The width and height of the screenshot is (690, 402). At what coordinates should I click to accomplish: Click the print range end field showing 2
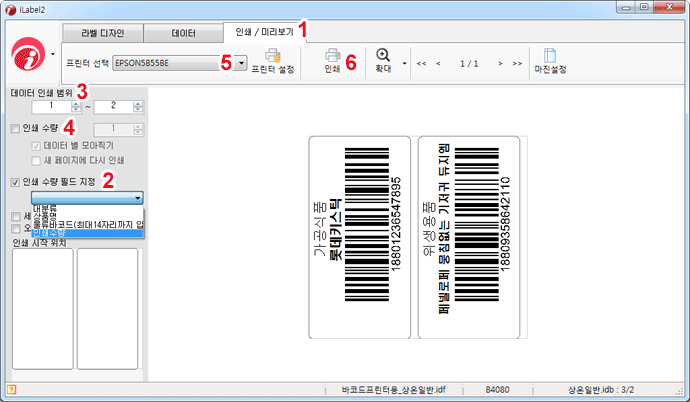113,106
